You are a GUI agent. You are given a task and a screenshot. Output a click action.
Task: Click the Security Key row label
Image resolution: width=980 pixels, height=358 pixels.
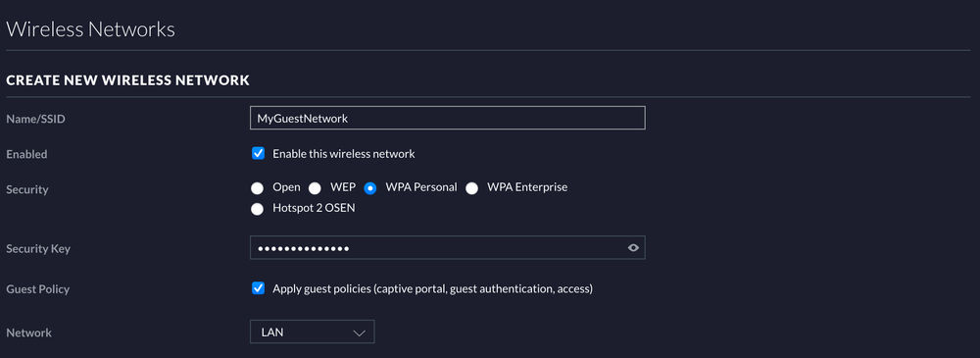coord(38,248)
